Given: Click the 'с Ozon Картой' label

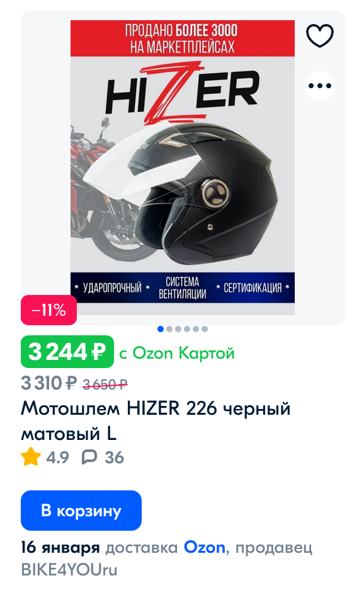Looking at the screenshot, I should pos(177,353).
